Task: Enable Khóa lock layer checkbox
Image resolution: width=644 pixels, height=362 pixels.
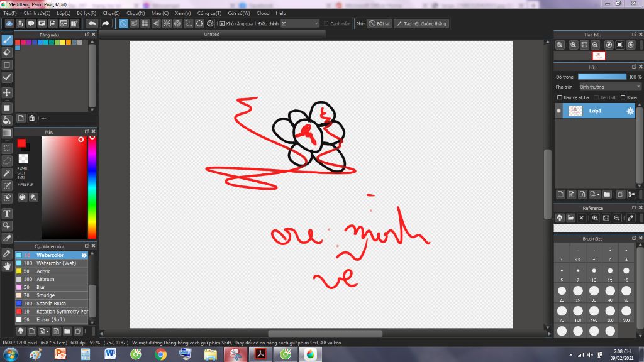Action: pyautogui.click(x=623, y=97)
